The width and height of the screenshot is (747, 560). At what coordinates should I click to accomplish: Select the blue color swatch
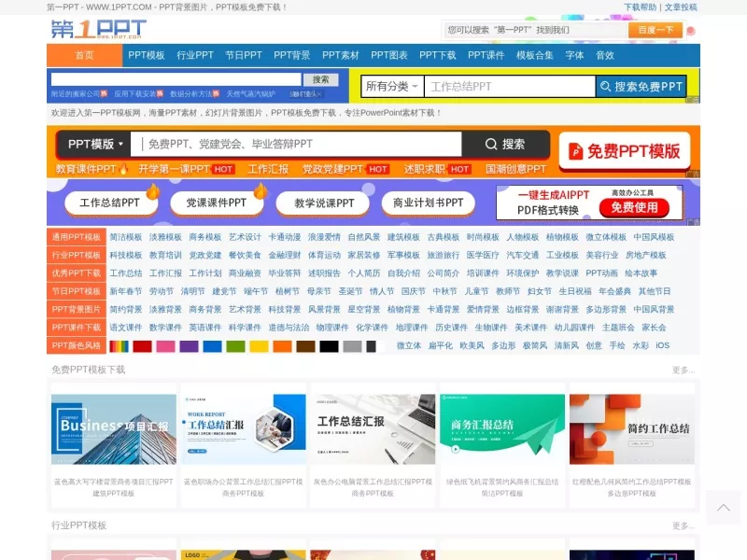click(x=213, y=346)
